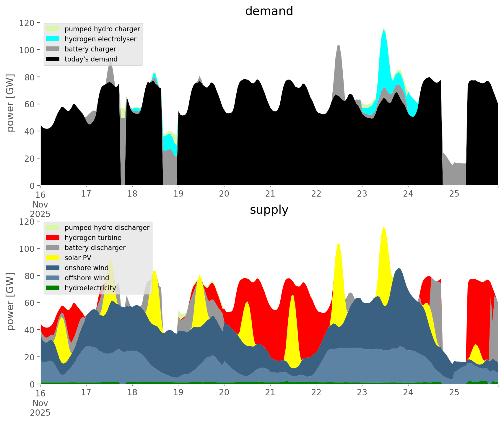
Task: Click the "demand" chart title
Action: [269, 11]
